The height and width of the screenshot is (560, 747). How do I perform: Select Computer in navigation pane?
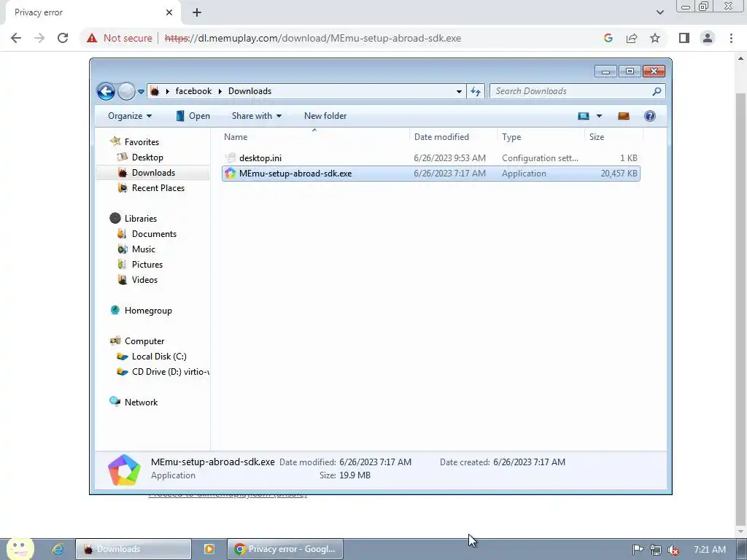tap(144, 341)
